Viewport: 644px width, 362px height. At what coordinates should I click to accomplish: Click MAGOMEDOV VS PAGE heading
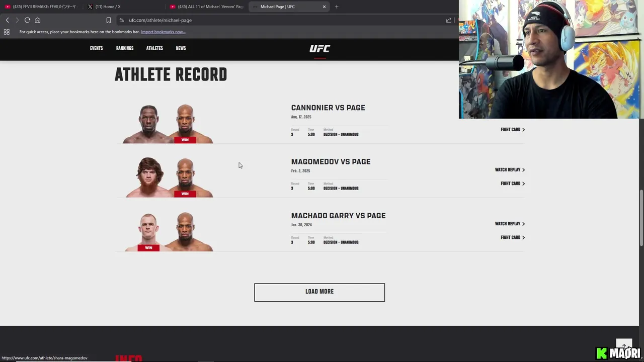pos(331,161)
